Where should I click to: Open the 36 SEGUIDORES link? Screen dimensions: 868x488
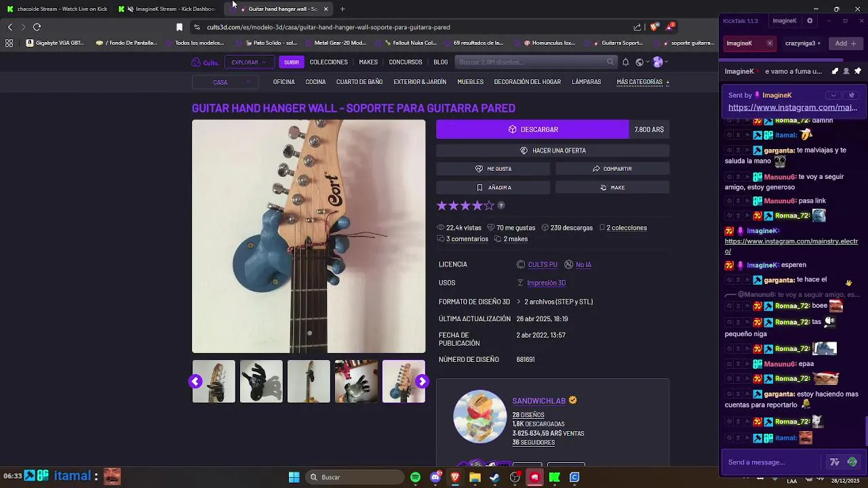[533, 443]
